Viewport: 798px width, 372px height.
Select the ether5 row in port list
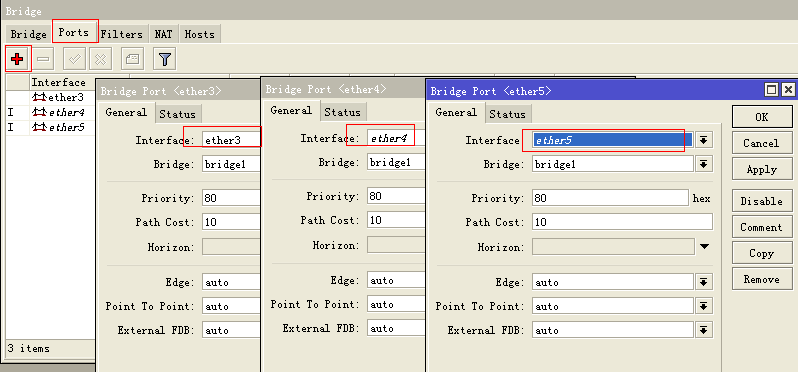coord(50,127)
